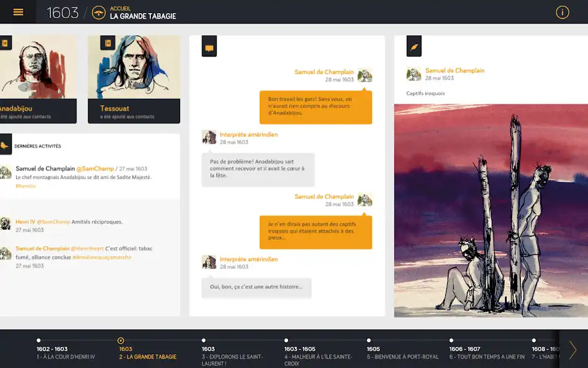Click the Anadabijou contact name
This screenshot has height=368, width=588.
[16, 109]
